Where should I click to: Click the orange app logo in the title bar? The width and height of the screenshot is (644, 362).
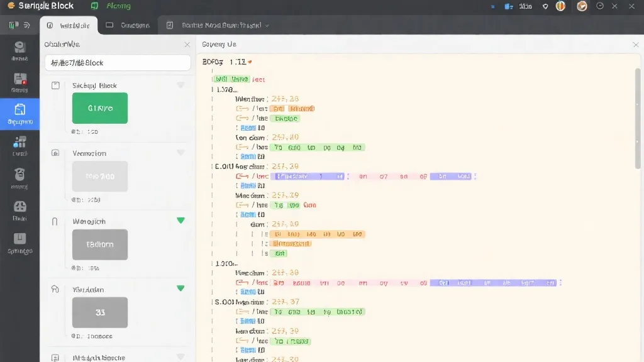click(11, 6)
